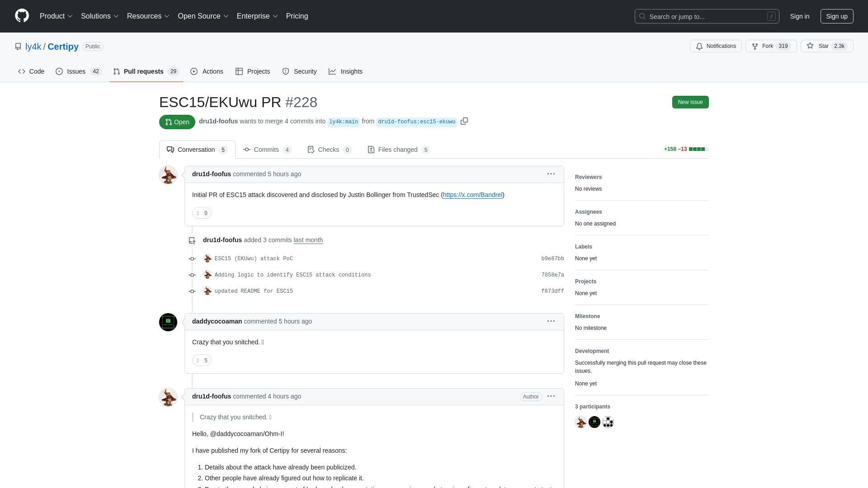Expand the Solutions dropdown menu
The height and width of the screenshot is (488, 868).
(99, 16)
